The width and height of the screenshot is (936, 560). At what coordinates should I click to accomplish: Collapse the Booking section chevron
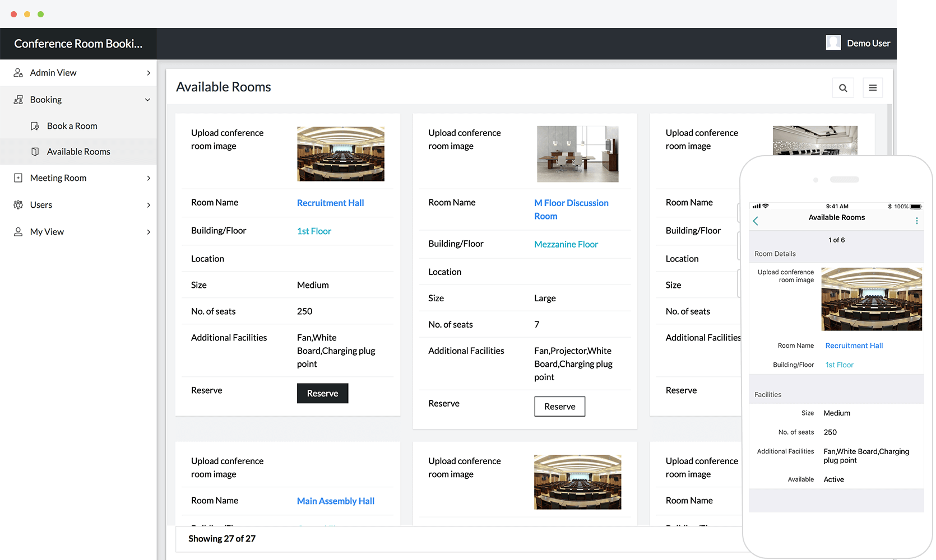148,100
